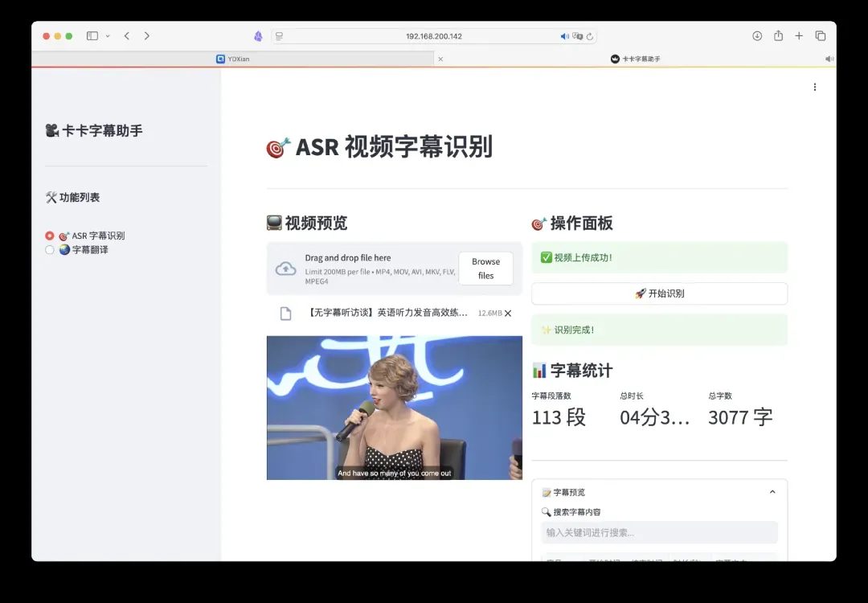Reload page using address bar refresh icon
868x603 pixels.
590,36
